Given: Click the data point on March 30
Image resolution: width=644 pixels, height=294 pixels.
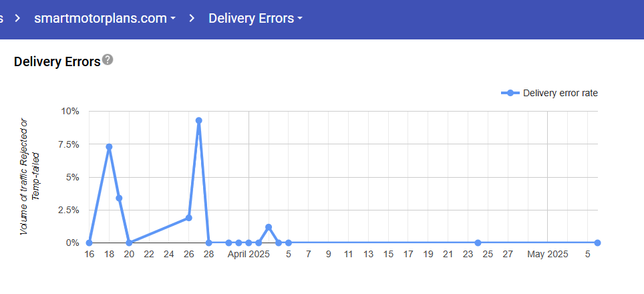Looking at the screenshot, I should point(228,243).
